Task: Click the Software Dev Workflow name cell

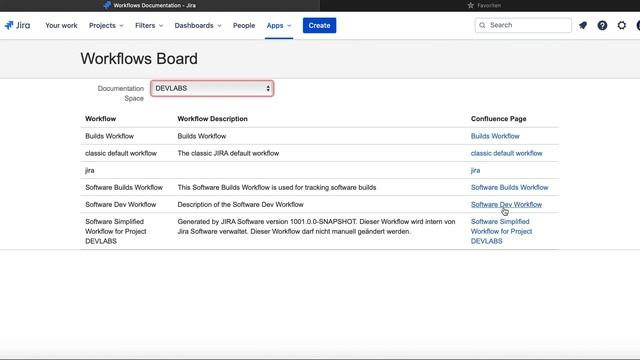Action: [x=120, y=204]
